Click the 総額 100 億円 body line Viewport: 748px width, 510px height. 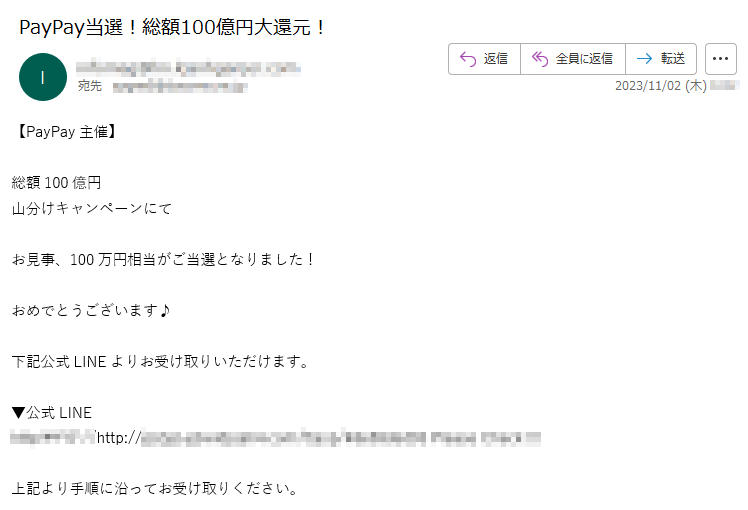(56, 183)
